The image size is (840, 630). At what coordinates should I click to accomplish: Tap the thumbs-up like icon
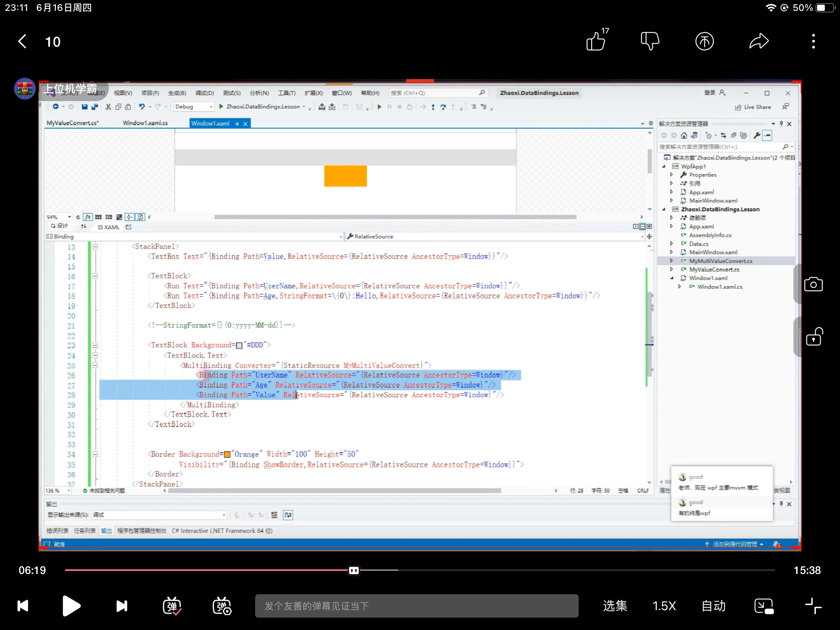point(596,41)
